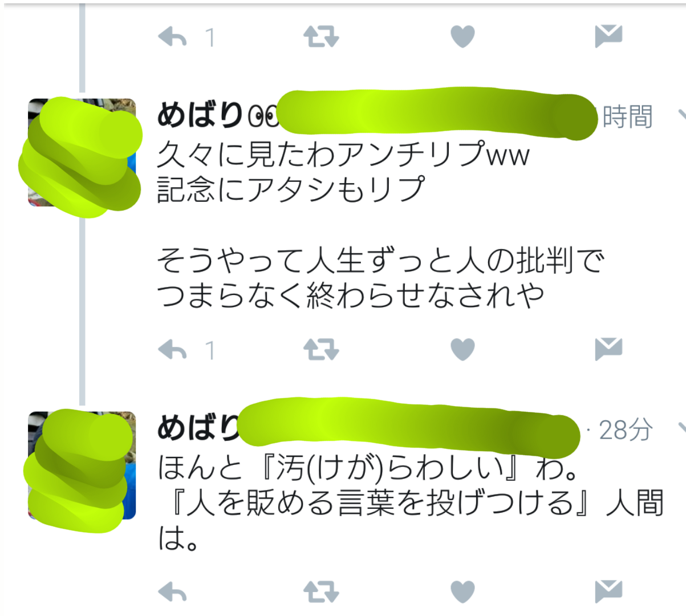Open the tweet text そうやって人生ずっと人の批判で
The width and height of the screenshot is (686, 616).
click(x=380, y=261)
